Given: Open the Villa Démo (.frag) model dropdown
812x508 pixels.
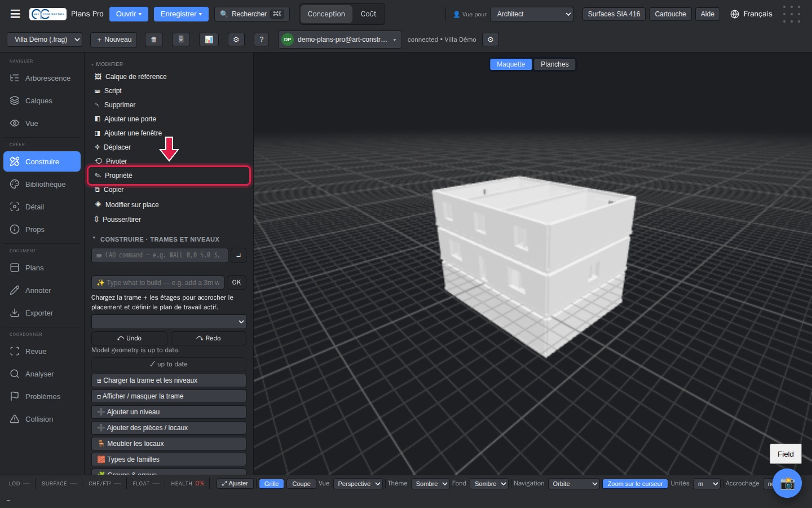Looking at the screenshot, I should pos(45,40).
